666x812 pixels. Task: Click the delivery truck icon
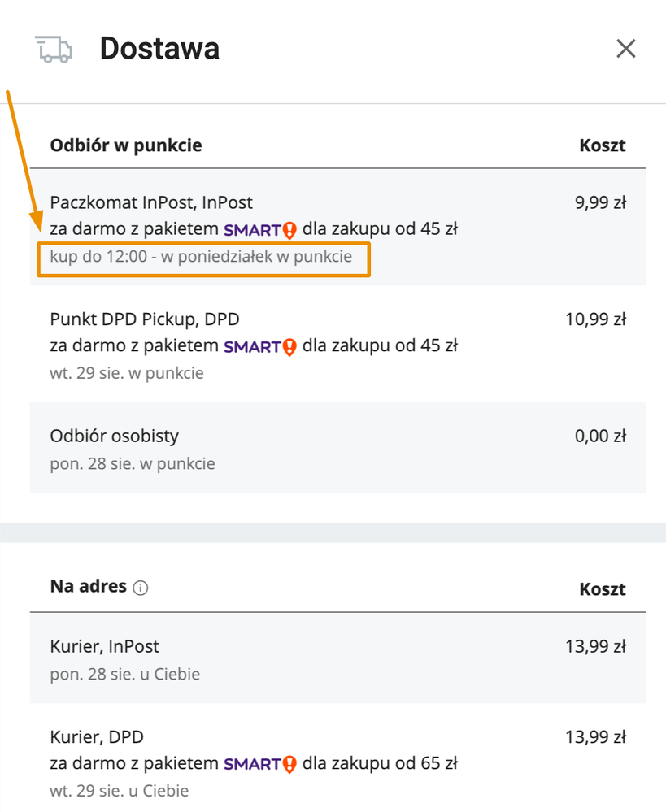point(54,50)
